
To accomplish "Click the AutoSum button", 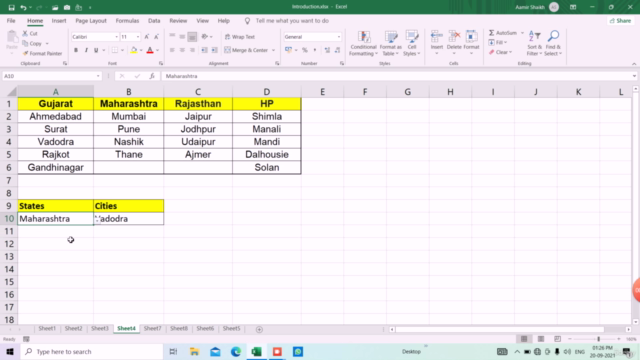I will (x=503, y=33).
